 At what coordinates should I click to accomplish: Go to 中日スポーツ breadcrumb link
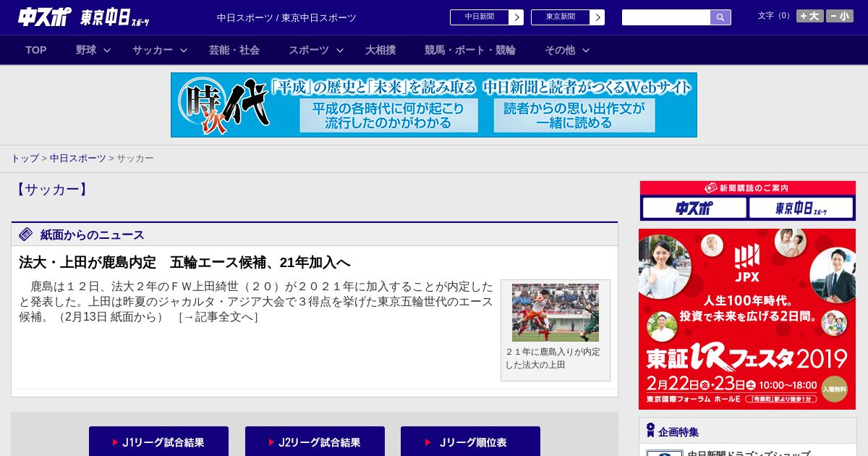(78, 158)
